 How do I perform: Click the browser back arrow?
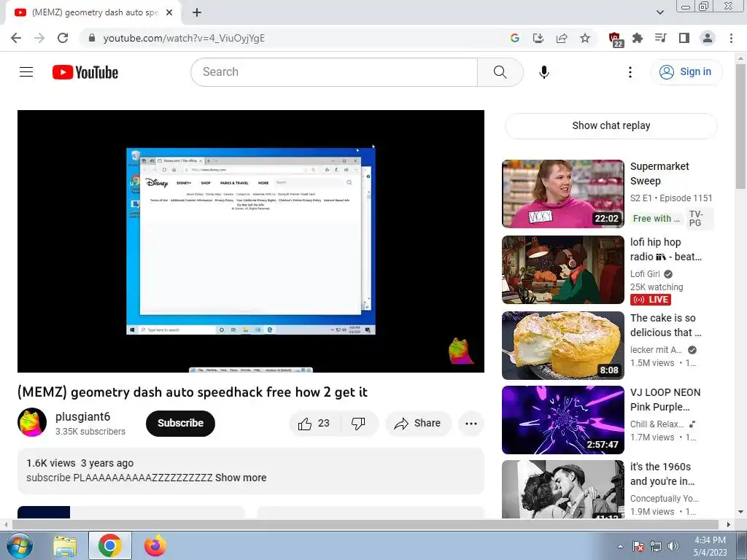(x=16, y=38)
